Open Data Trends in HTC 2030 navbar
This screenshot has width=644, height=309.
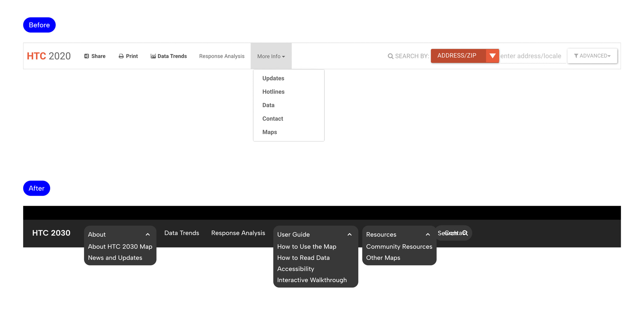point(181,233)
